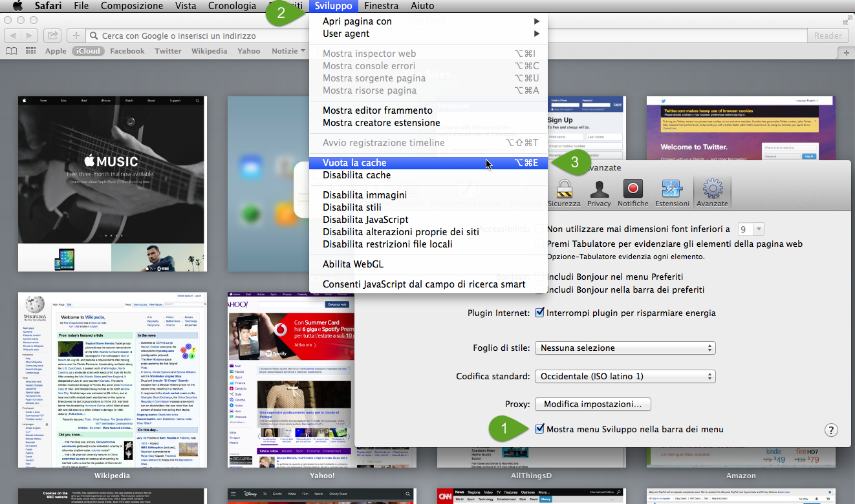Toggle Interrompi plugin per risparmiare energia
Viewport: 855px width, 504px height.
[x=540, y=313]
